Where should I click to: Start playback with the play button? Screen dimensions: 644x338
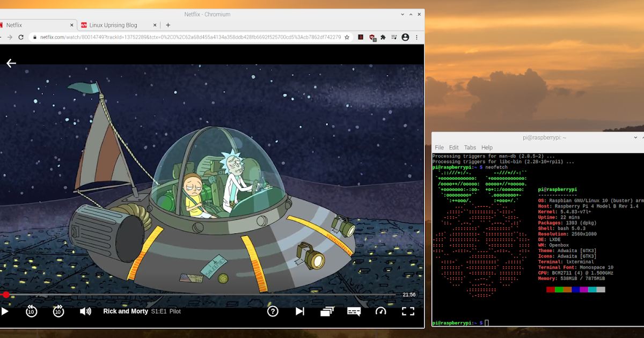pos(5,311)
